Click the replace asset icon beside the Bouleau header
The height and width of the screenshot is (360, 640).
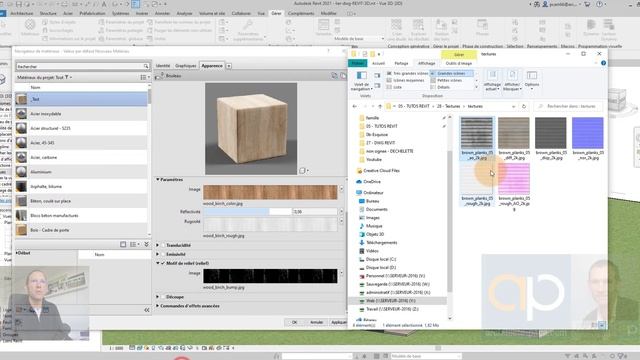(x=334, y=76)
